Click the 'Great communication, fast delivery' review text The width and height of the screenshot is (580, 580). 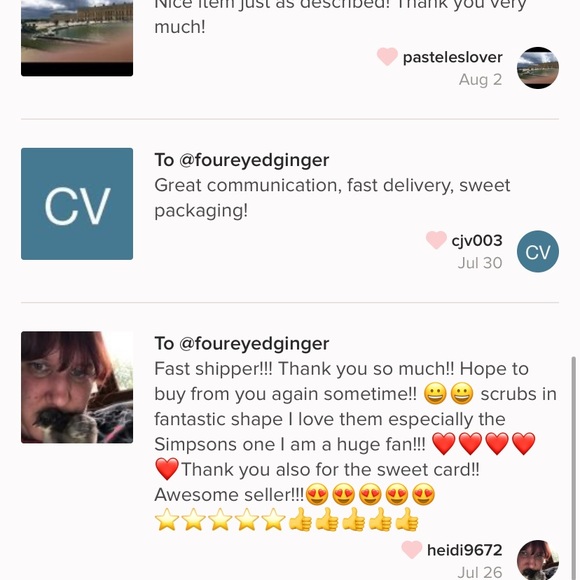pyautogui.click(x=332, y=198)
